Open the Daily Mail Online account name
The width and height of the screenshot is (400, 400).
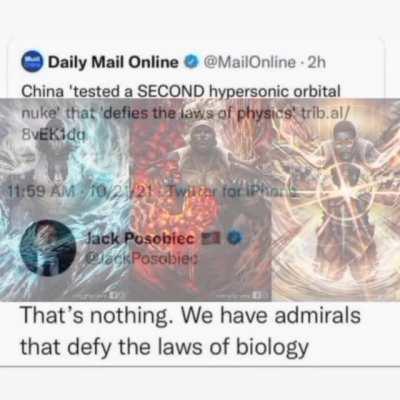coord(113,62)
